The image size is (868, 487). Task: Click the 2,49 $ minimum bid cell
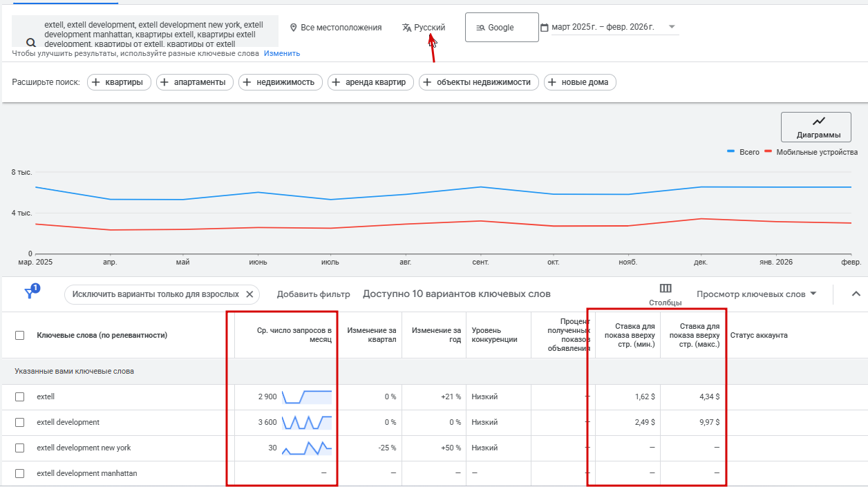coord(643,423)
